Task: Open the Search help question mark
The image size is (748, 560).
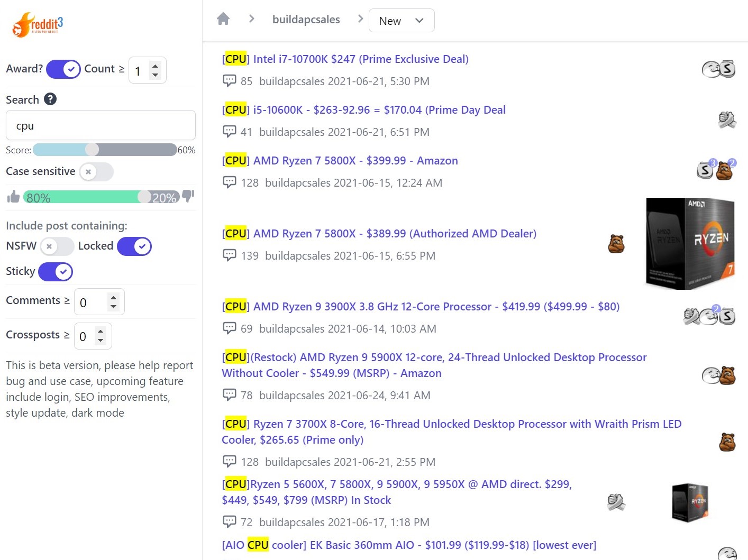Action: (50, 99)
